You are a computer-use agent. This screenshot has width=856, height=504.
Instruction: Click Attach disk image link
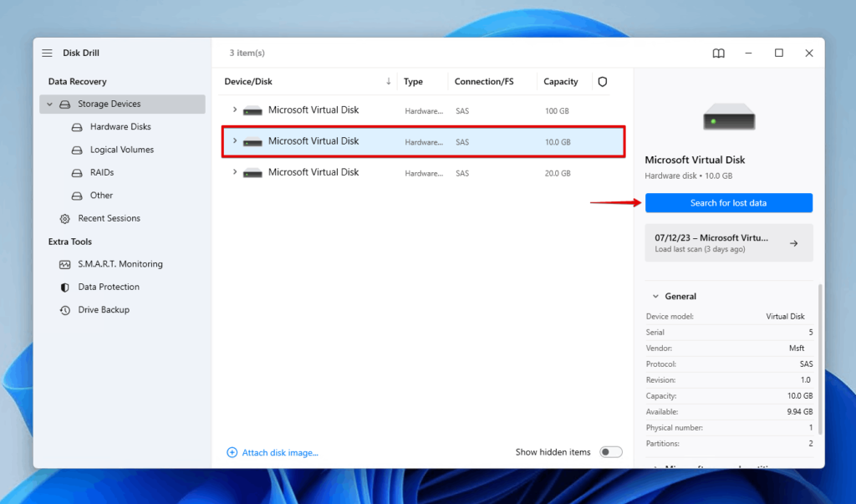click(x=279, y=453)
